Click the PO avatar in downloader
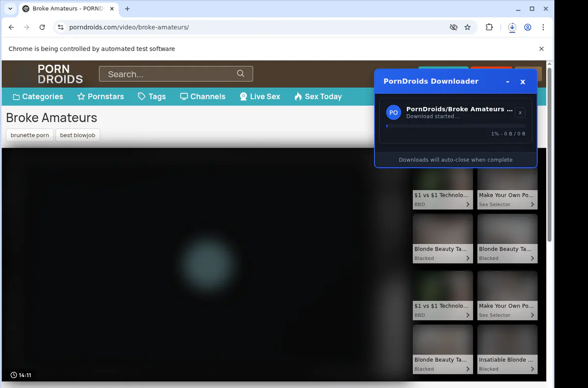This screenshot has height=388, width=588. click(393, 113)
